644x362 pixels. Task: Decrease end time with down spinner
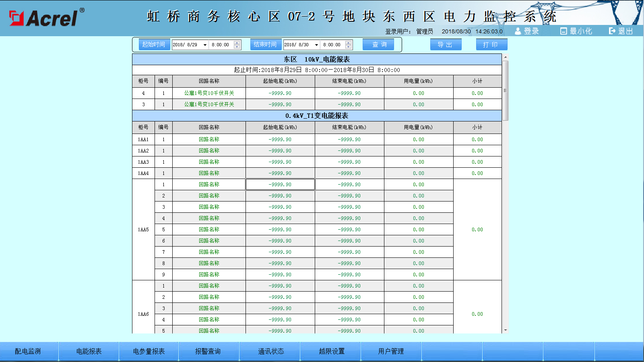[349, 47]
